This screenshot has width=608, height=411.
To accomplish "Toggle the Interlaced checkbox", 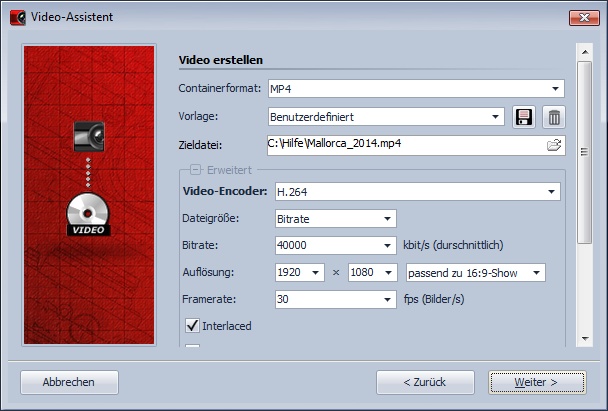I will point(193,325).
